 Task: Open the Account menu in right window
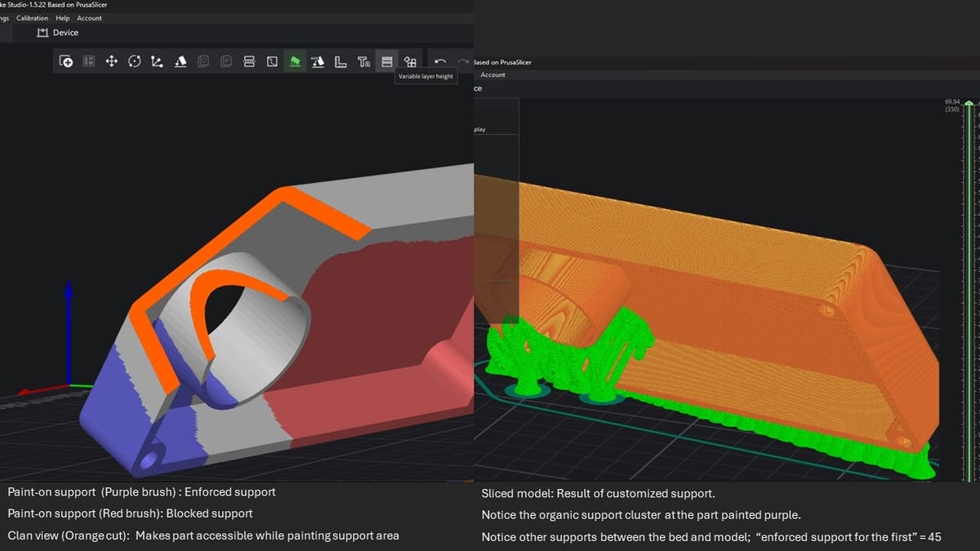click(x=493, y=75)
